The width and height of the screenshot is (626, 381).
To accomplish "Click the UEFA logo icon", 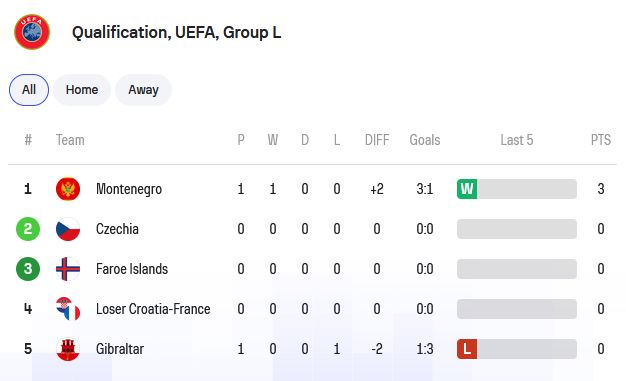I will pyautogui.click(x=32, y=32).
